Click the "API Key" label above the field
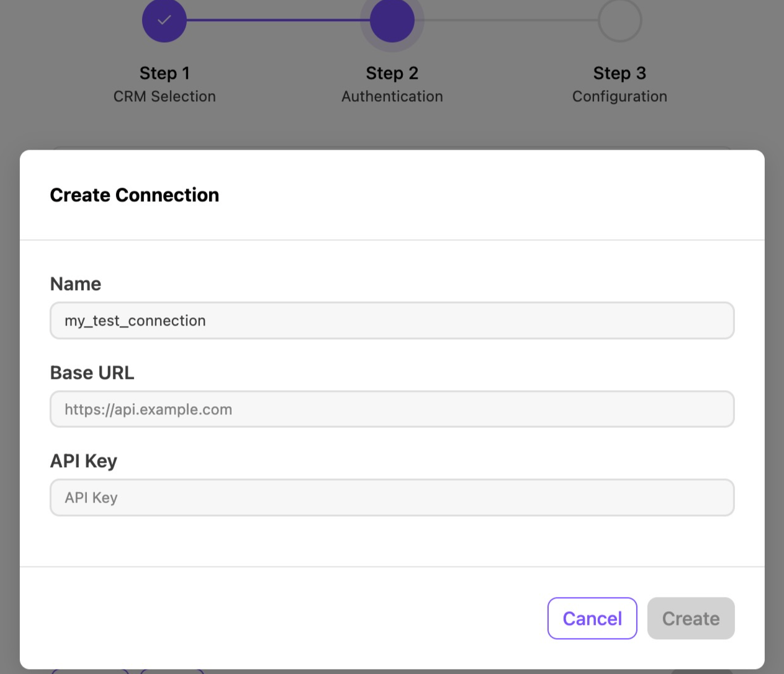Image resolution: width=784 pixels, height=674 pixels. coord(84,461)
